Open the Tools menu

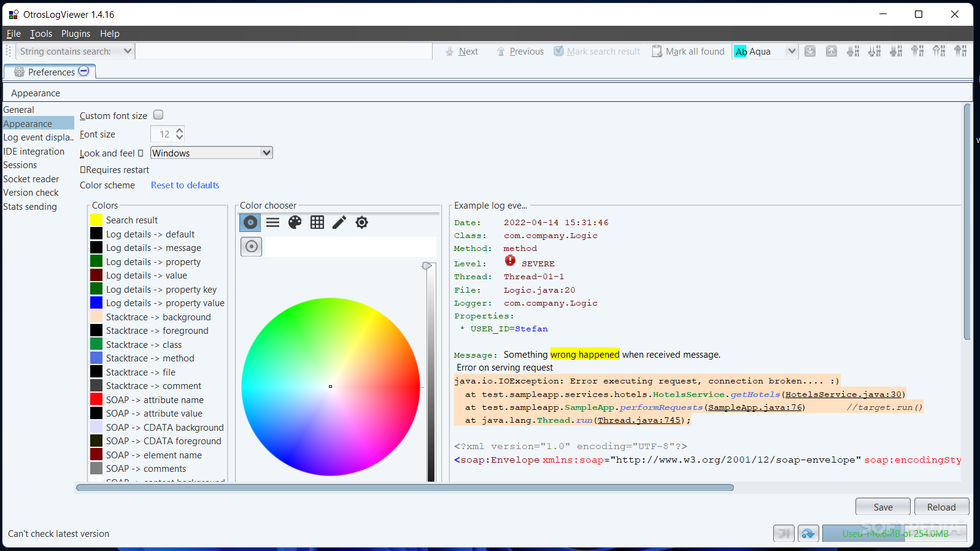point(41,34)
